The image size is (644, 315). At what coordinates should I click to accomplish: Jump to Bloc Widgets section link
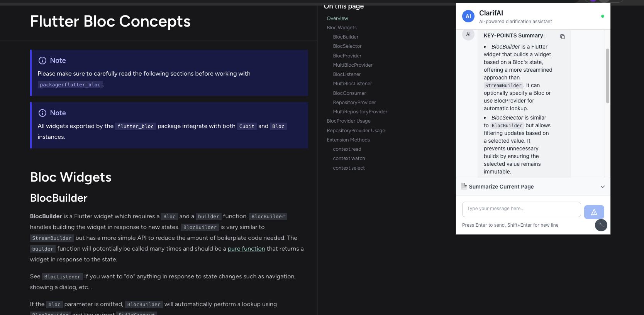(x=342, y=28)
